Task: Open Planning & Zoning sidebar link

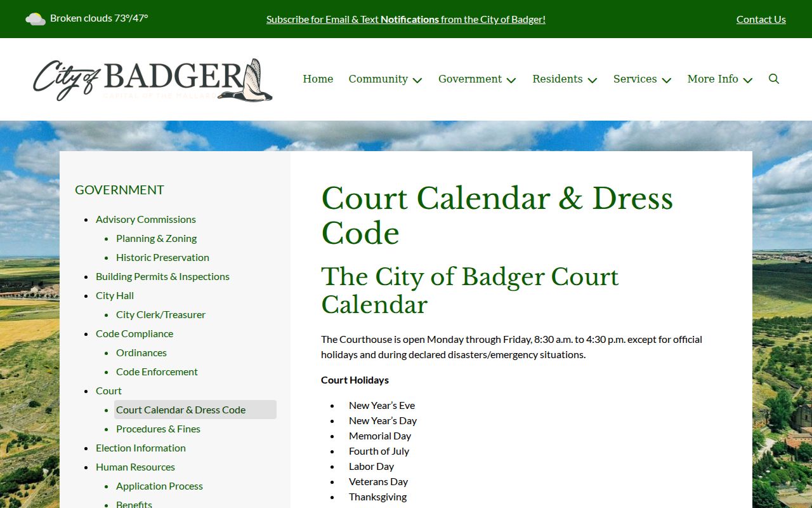Action: [x=156, y=238]
